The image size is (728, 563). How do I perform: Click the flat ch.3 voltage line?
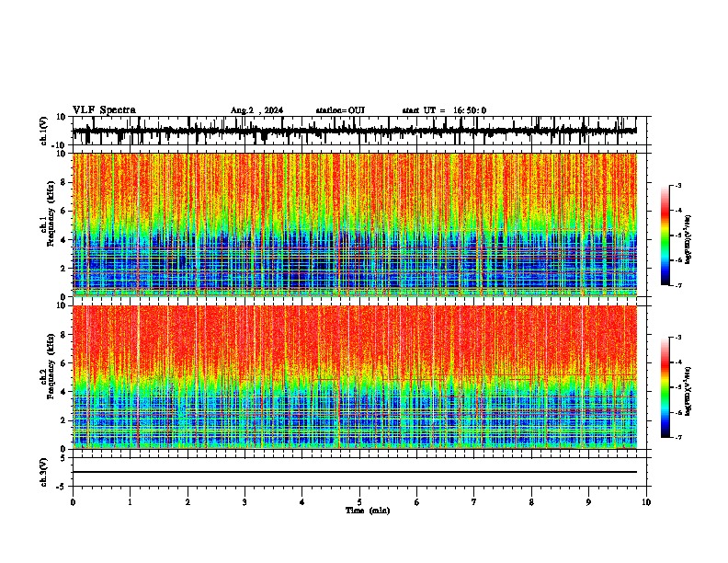(x=354, y=472)
